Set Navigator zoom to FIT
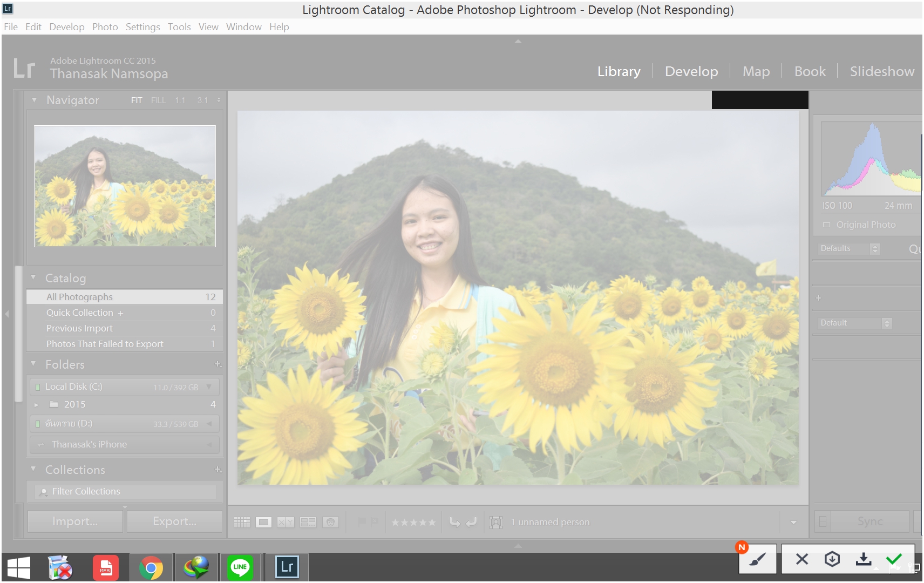The height and width of the screenshot is (583, 924). click(x=137, y=100)
